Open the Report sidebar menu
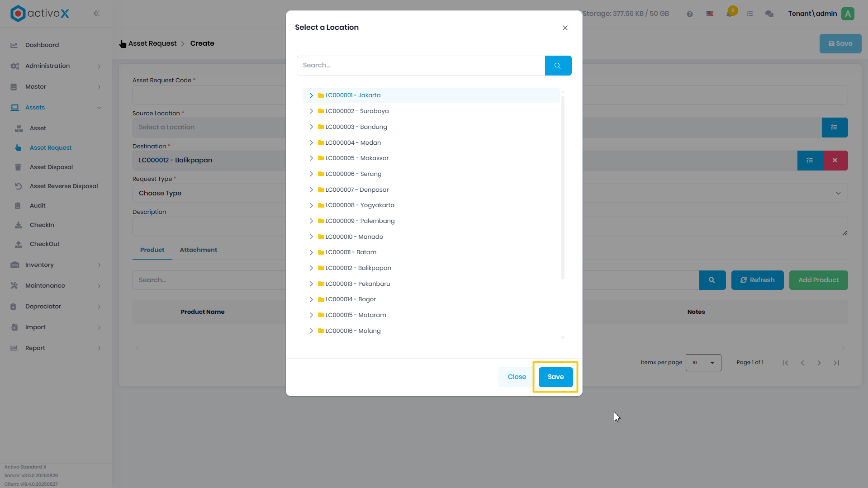Screen dimensions: 868x488 56,348
